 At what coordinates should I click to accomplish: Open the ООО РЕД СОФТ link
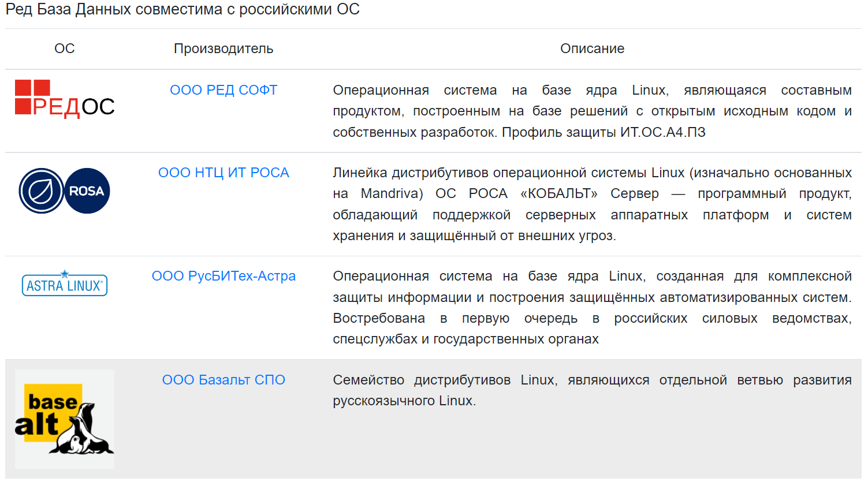click(223, 90)
